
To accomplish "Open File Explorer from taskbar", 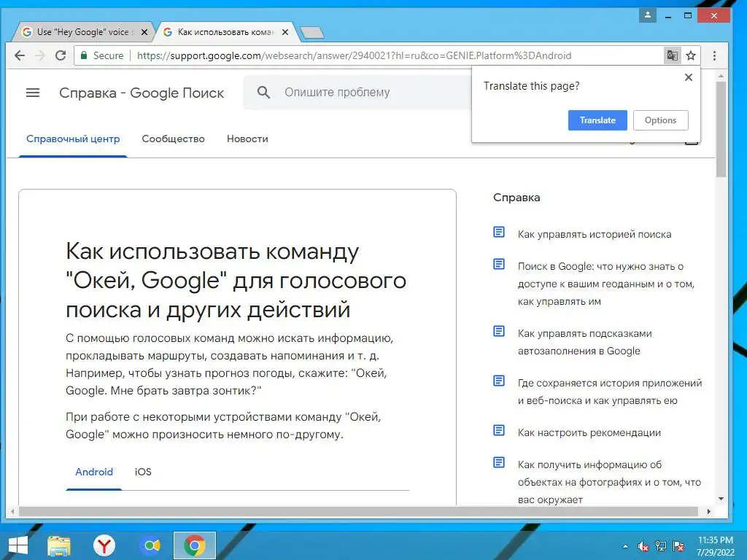I will (x=59, y=545).
